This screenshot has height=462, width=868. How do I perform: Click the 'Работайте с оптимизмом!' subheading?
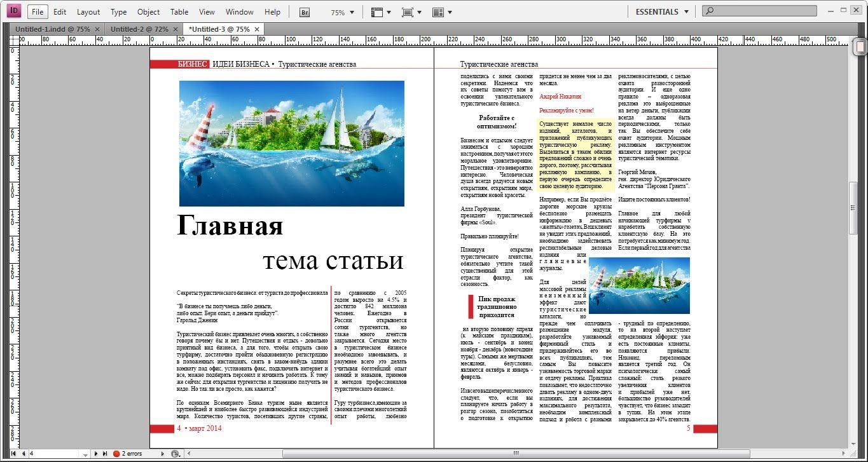(x=497, y=122)
